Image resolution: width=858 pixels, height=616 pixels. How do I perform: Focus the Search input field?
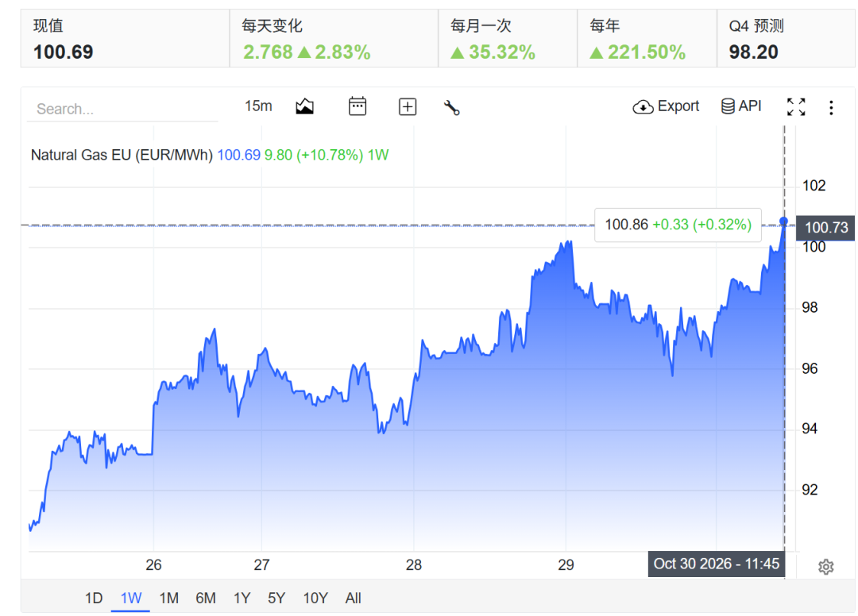tap(122, 109)
